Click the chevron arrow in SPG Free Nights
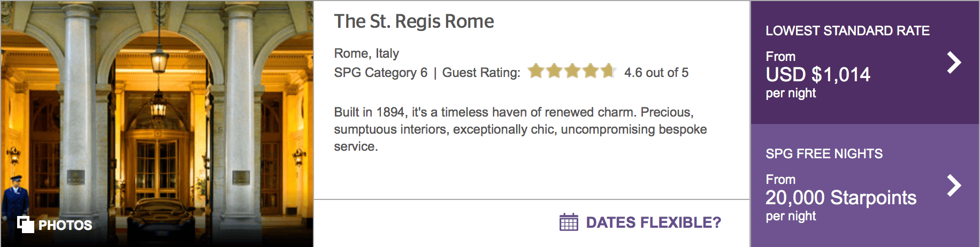The height and width of the screenshot is (247, 980). click(954, 186)
